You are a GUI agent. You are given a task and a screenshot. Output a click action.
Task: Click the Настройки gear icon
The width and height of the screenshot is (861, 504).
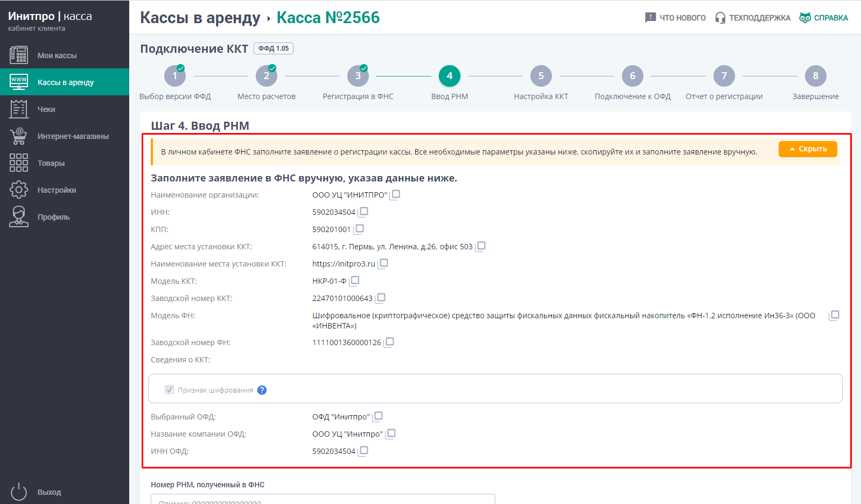pyautogui.click(x=19, y=190)
